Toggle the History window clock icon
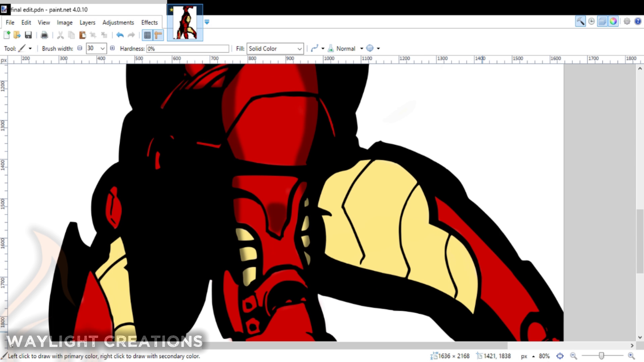The width and height of the screenshot is (644, 362). (591, 21)
